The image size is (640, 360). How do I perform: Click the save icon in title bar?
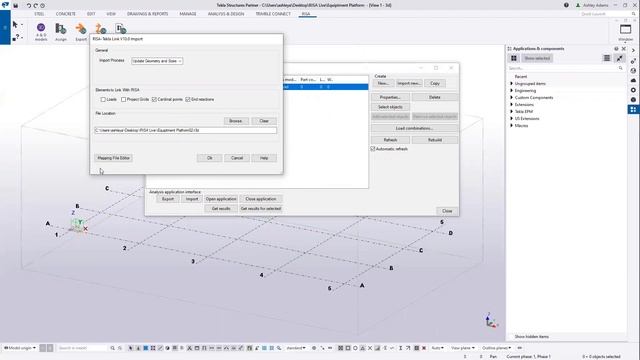[16, 6]
